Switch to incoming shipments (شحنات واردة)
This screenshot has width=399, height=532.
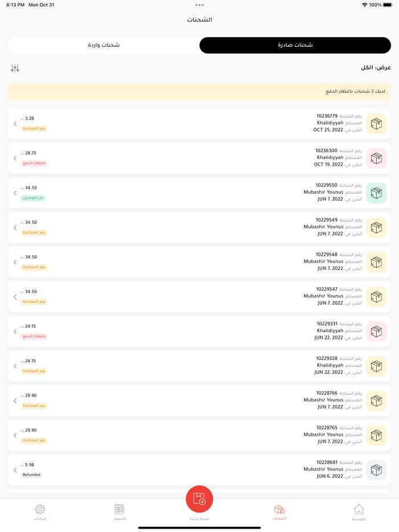pos(104,45)
